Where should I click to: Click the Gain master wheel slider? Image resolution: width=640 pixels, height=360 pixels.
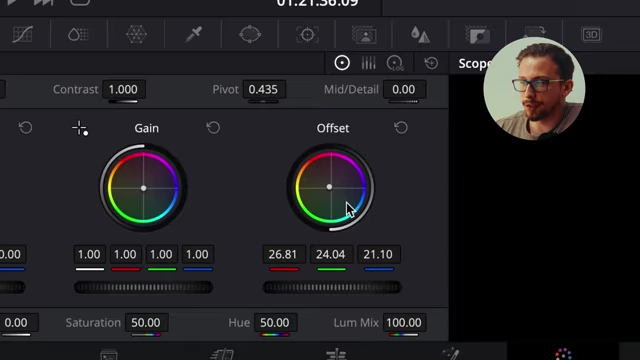(143, 287)
